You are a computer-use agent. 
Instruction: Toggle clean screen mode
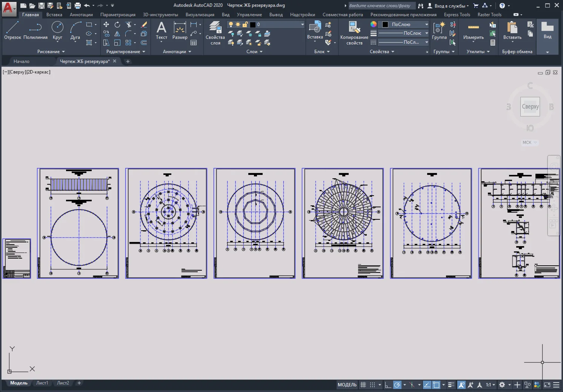[547, 385]
